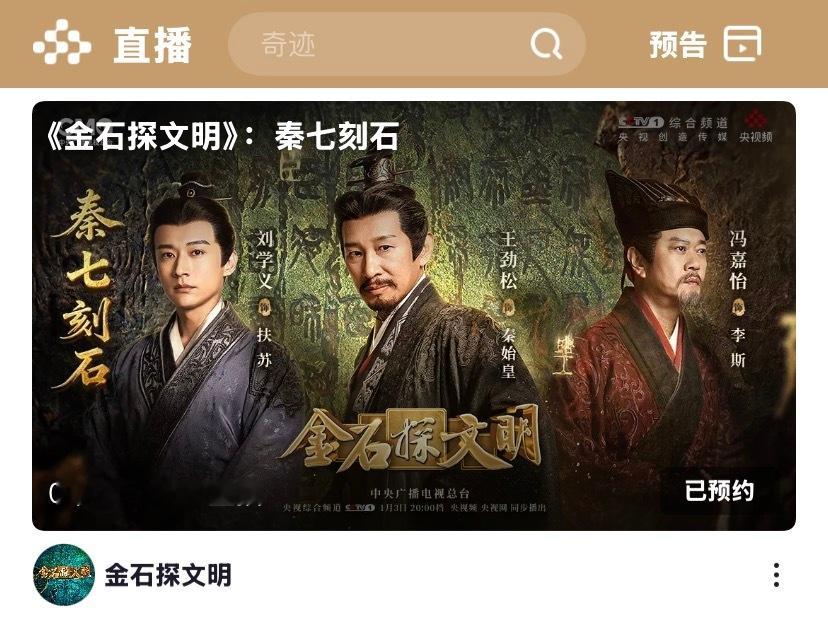Tap the 预告 play-schedule icon
This screenshot has height=638, width=828.
[x=742, y=43]
